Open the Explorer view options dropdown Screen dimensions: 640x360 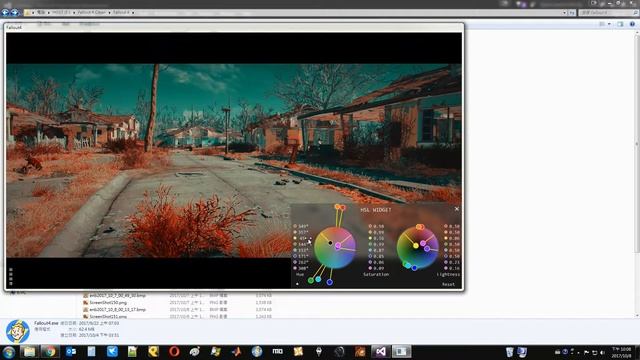click(x=609, y=24)
